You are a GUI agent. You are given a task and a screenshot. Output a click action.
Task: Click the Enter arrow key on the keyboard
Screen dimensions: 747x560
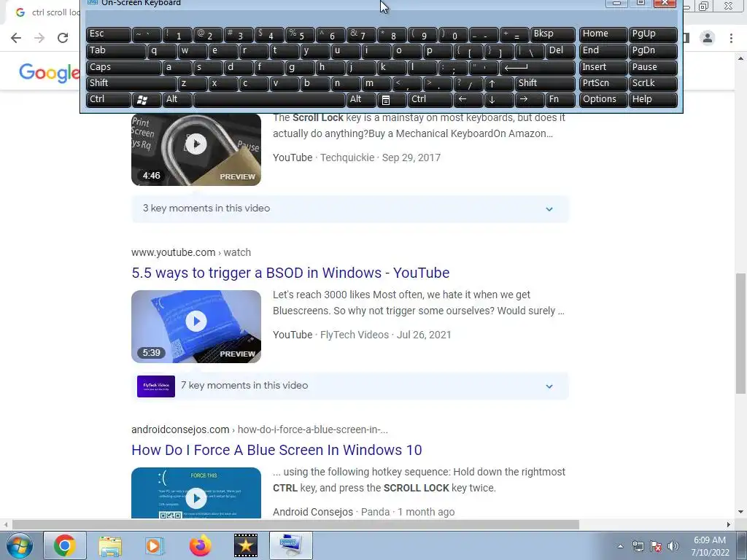[x=538, y=68]
